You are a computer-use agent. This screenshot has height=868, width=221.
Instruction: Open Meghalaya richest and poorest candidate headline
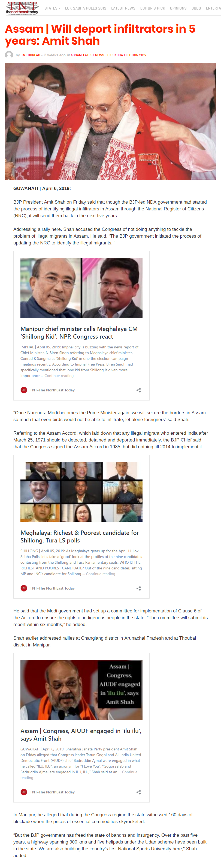[x=80, y=536]
